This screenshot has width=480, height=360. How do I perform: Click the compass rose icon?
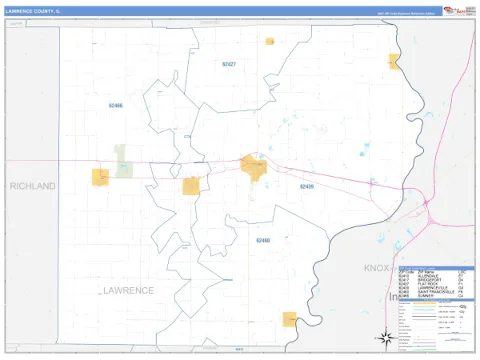tap(387, 339)
